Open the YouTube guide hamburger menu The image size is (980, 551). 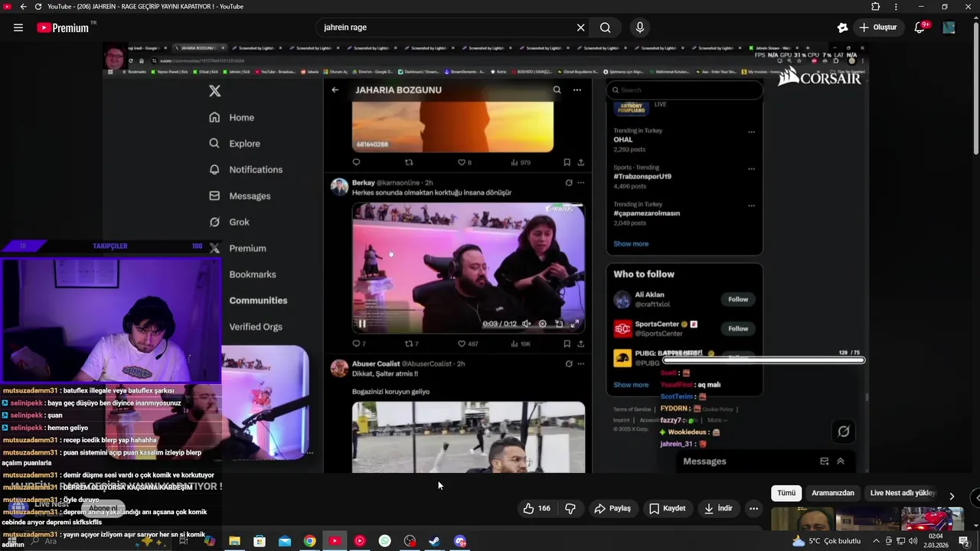18,28
